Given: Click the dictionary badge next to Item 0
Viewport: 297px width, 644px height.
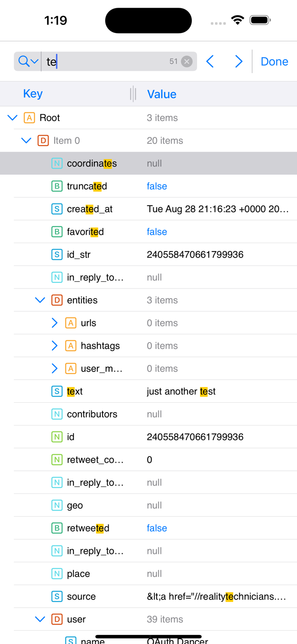Looking at the screenshot, I should (42, 140).
